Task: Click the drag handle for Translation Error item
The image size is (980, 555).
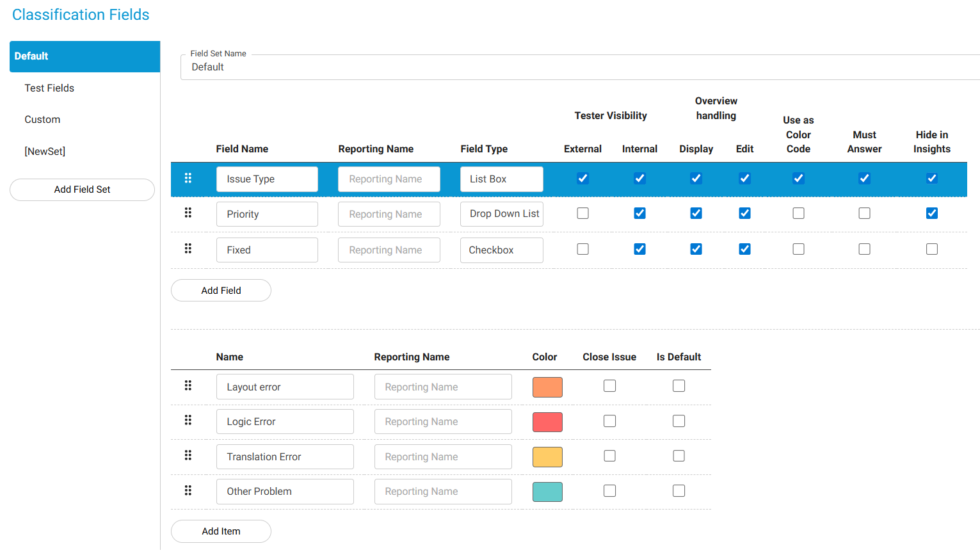Action: click(x=188, y=455)
